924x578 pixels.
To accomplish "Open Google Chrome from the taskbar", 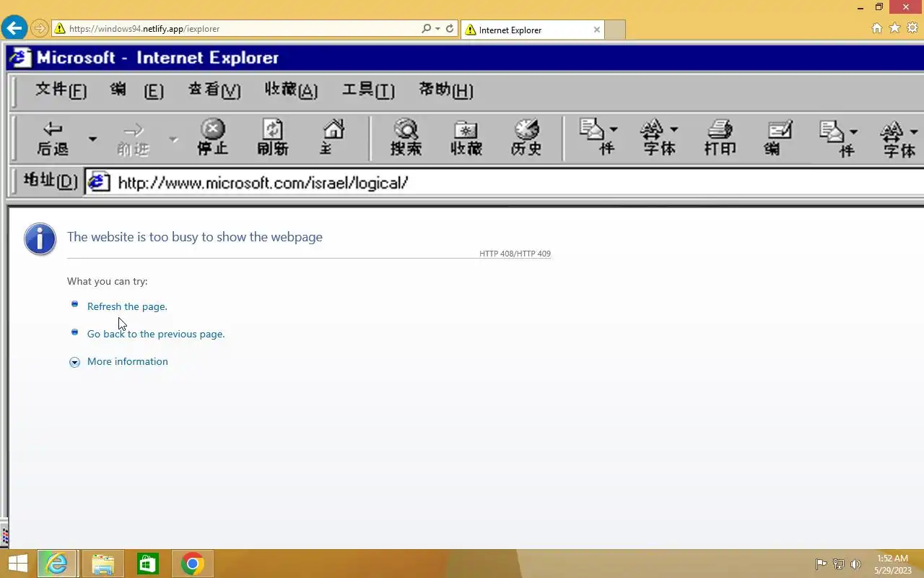I will click(192, 564).
